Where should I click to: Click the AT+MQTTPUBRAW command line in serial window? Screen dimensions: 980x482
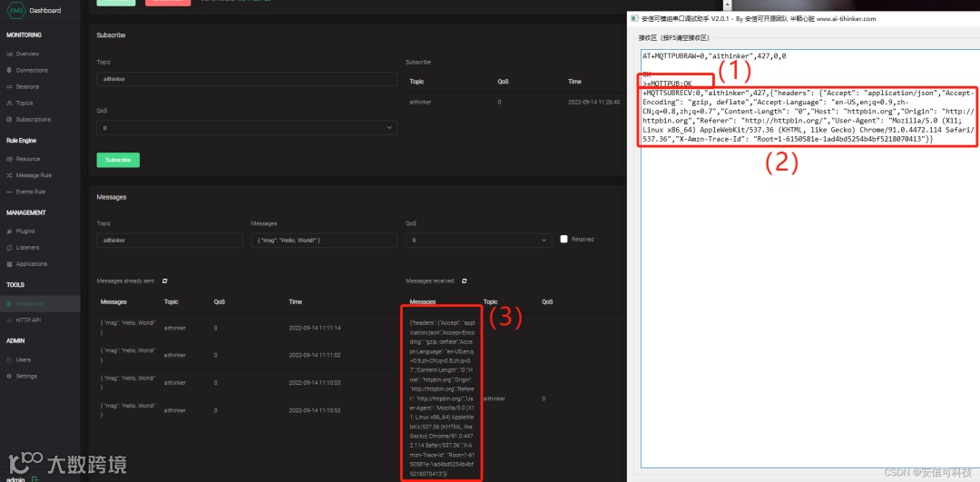coord(714,56)
